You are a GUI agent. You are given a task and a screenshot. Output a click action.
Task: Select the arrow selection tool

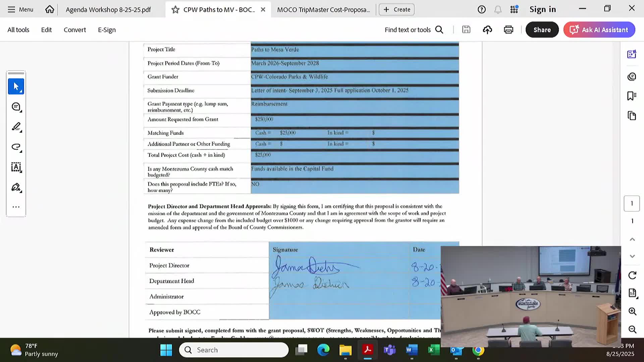tap(16, 86)
